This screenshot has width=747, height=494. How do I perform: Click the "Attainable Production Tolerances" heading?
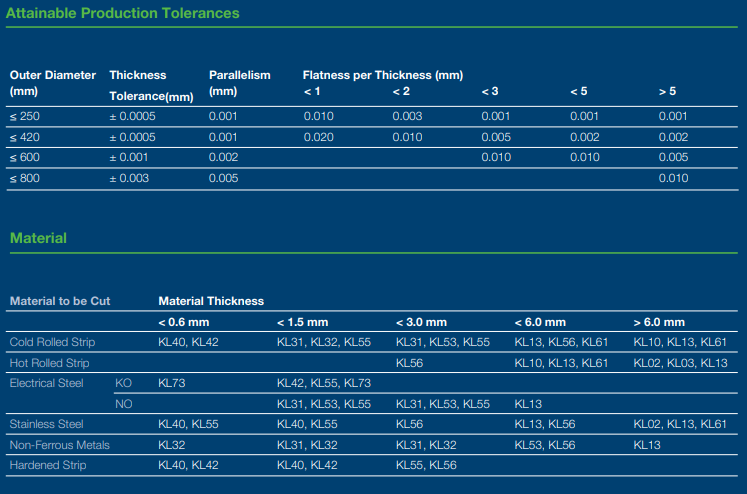click(122, 13)
